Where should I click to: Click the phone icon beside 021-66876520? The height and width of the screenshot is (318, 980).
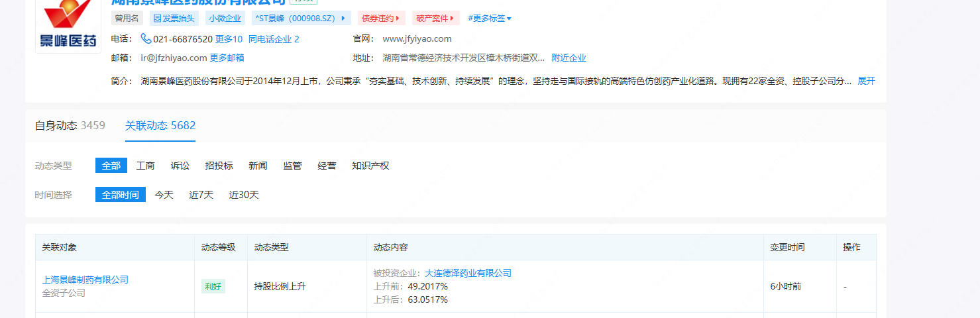146,39
